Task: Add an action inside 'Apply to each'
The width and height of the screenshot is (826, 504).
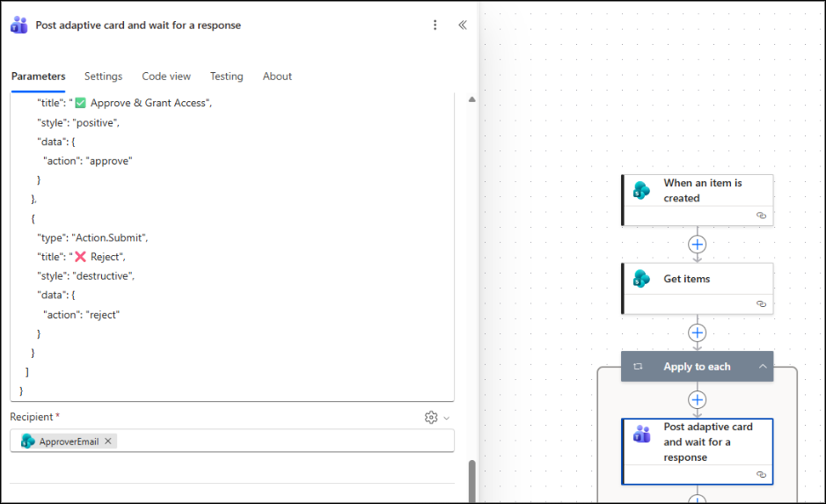Action: 698,399
